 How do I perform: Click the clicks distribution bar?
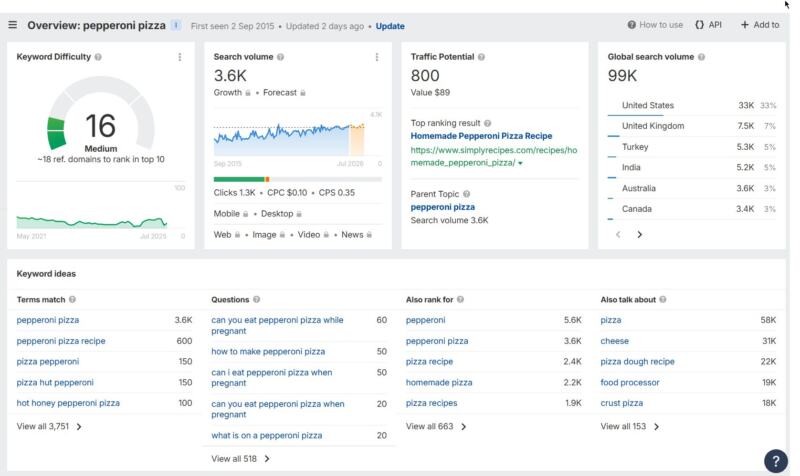coord(298,179)
